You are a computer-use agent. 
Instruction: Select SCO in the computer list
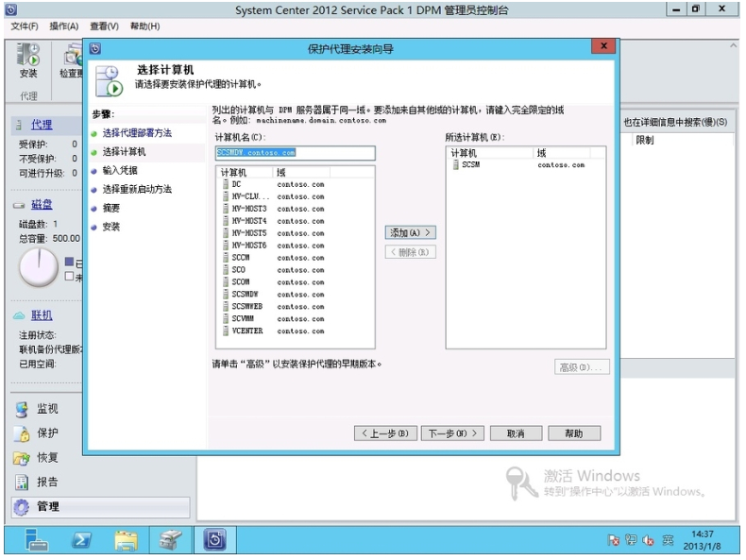click(295, 270)
